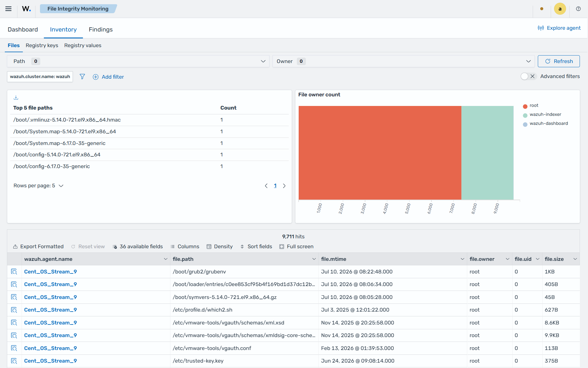Click the Wazuh home logo
Screen dimensions: 588x368
(x=26, y=9)
